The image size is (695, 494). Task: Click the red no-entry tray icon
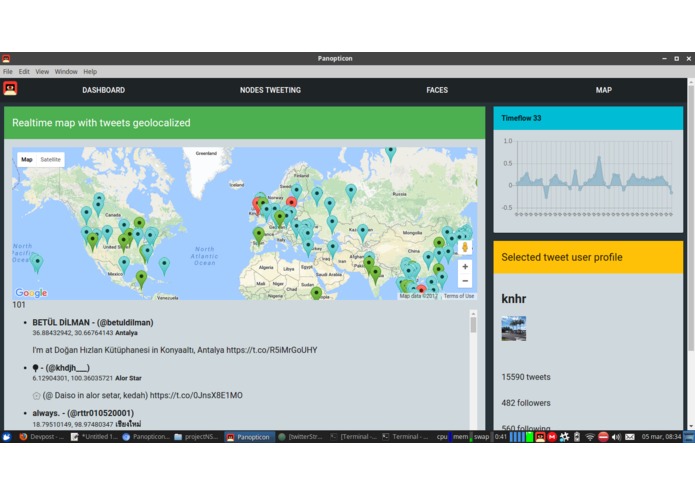(603, 437)
